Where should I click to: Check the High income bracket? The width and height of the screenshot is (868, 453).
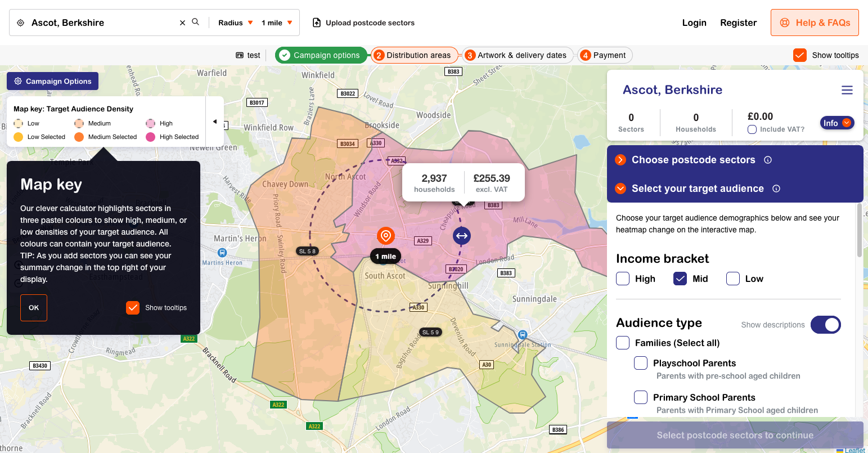click(623, 279)
